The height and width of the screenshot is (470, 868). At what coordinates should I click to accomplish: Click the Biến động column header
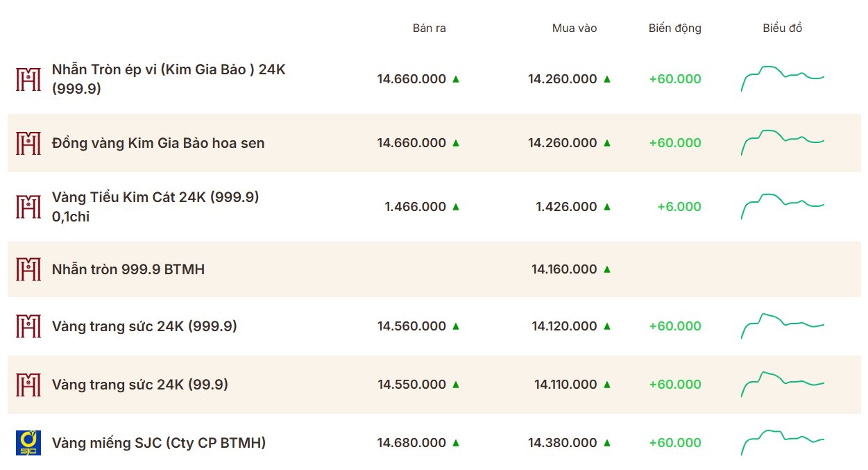[675, 28]
